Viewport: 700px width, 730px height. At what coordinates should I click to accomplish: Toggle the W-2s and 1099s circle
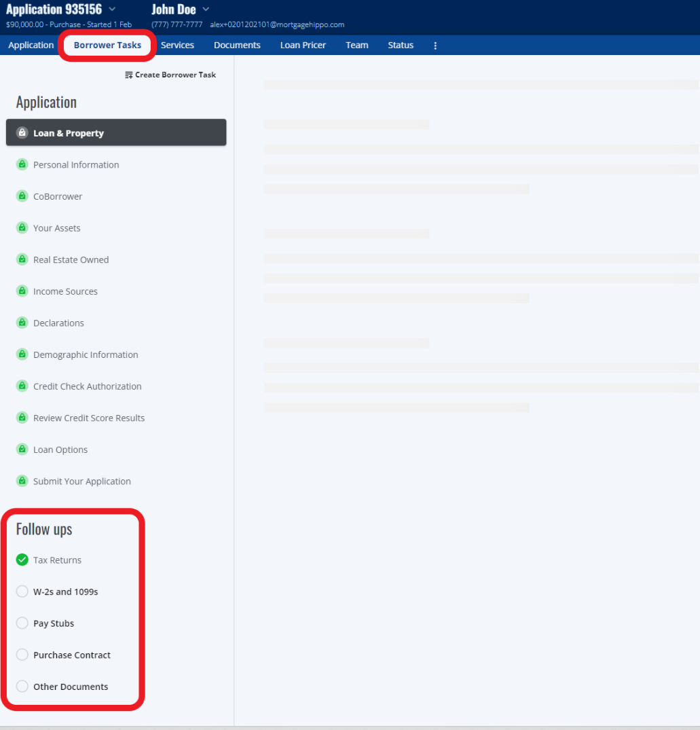point(22,591)
